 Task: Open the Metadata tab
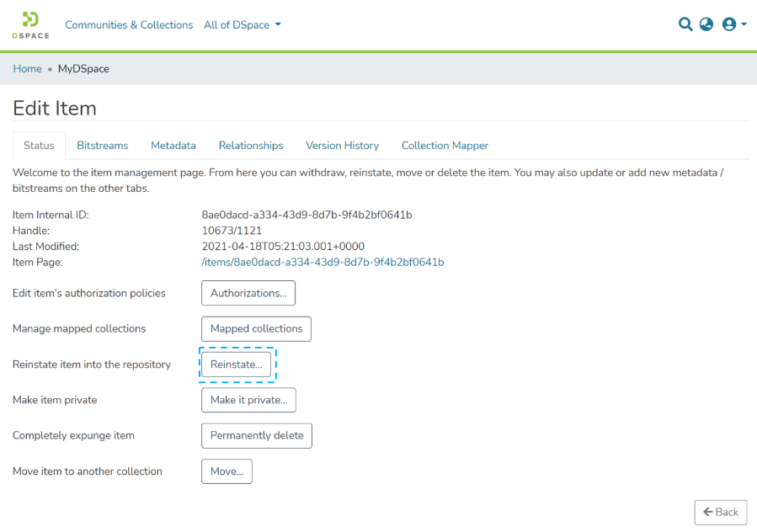coord(173,146)
